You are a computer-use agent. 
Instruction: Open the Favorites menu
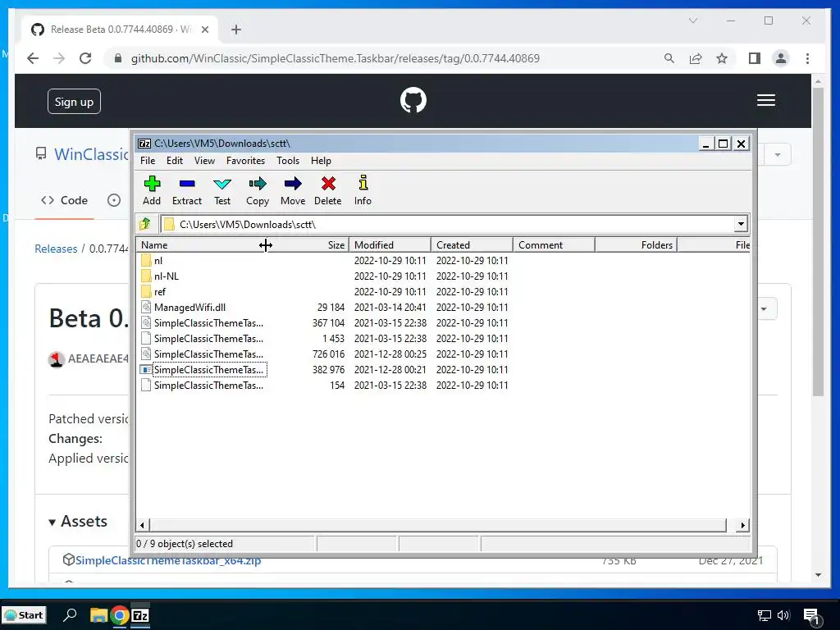point(245,161)
